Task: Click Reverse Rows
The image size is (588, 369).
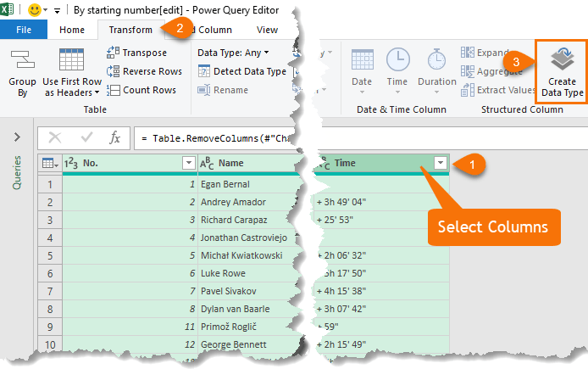Action: pos(144,71)
